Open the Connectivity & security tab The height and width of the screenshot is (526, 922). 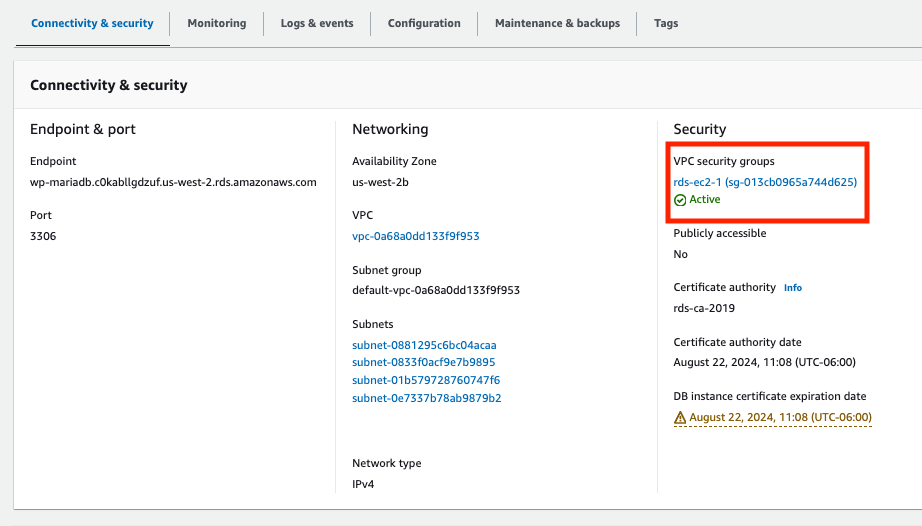click(92, 24)
